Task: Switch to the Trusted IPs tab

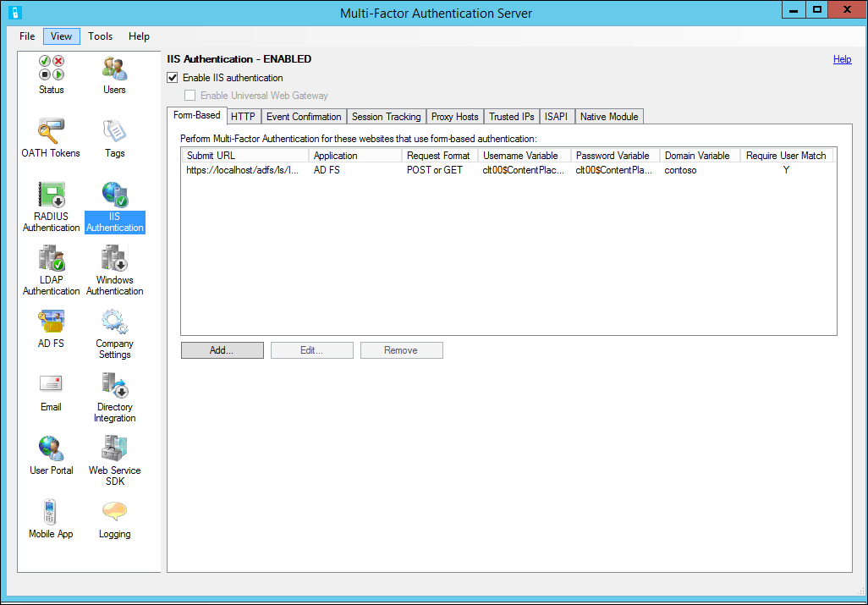Action: click(x=512, y=116)
